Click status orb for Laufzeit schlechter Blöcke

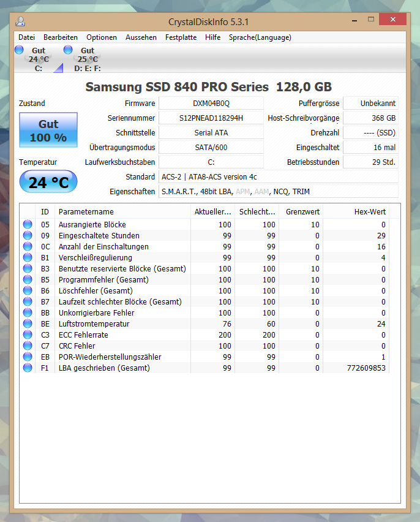(28, 301)
